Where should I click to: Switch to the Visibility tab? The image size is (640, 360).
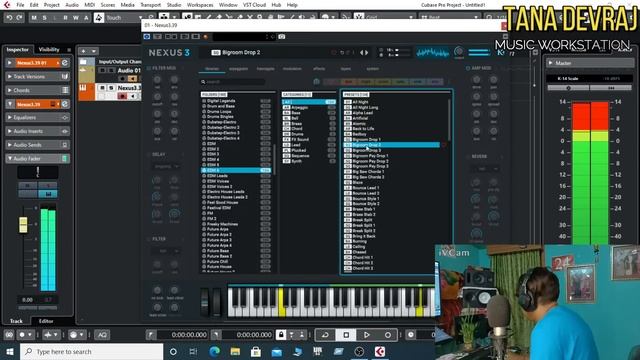coord(49,49)
